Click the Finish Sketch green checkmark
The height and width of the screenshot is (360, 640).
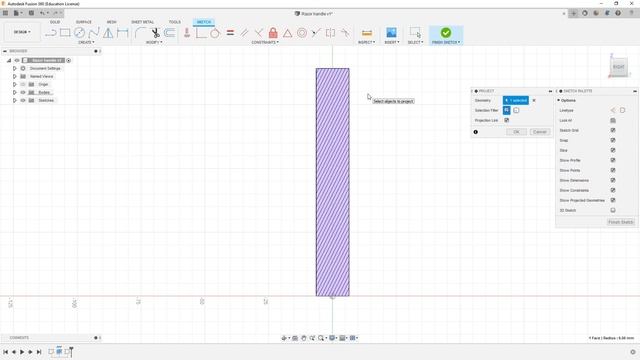coord(446,32)
